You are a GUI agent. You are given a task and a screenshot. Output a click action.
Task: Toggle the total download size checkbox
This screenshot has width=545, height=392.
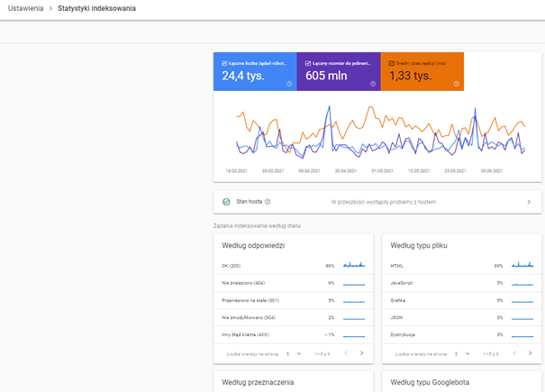(x=308, y=63)
